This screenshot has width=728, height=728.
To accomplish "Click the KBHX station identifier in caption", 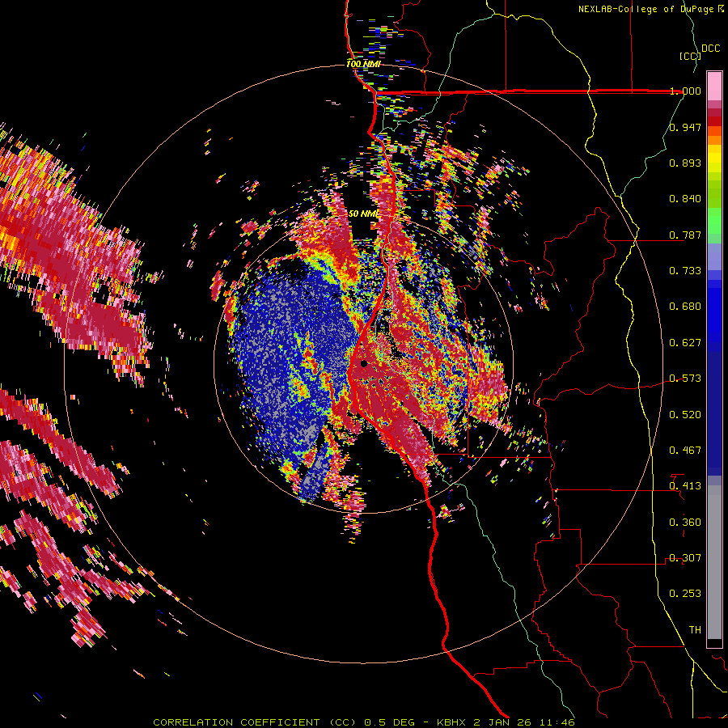I will click(453, 722).
